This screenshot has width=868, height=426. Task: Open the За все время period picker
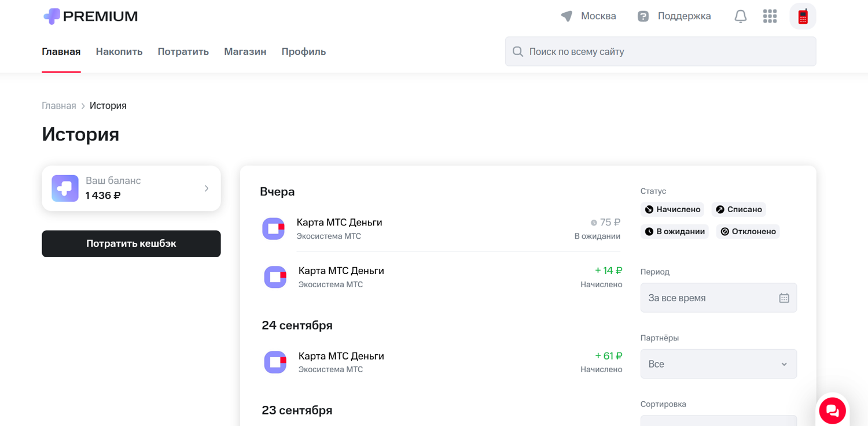[x=709, y=298]
